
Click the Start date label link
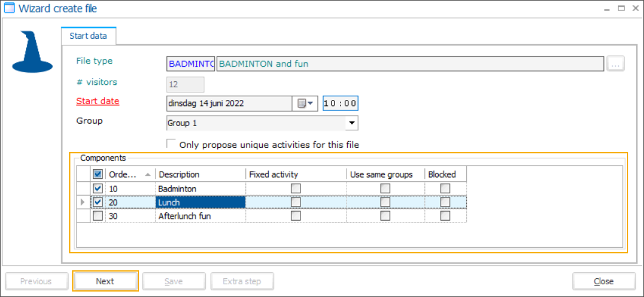tap(98, 101)
